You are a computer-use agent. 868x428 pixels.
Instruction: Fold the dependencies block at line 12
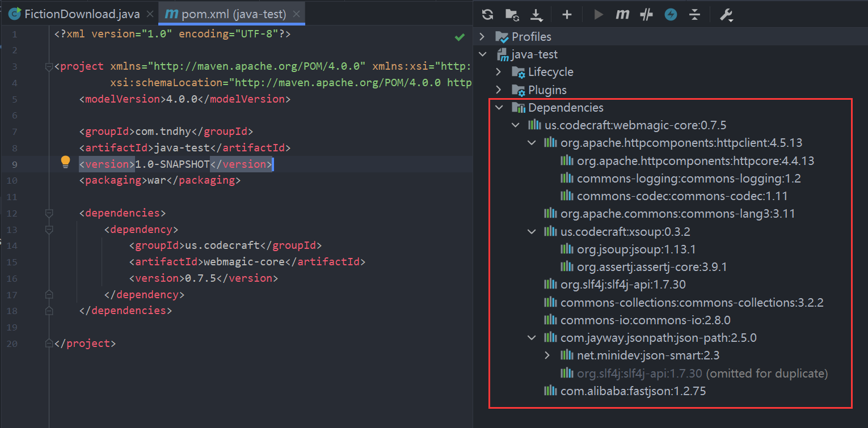pos(49,214)
